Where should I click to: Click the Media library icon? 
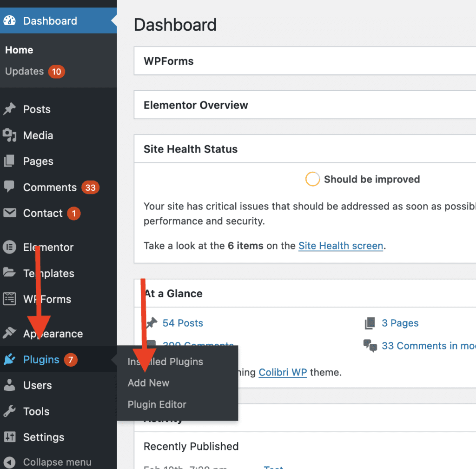click(11, 135)
